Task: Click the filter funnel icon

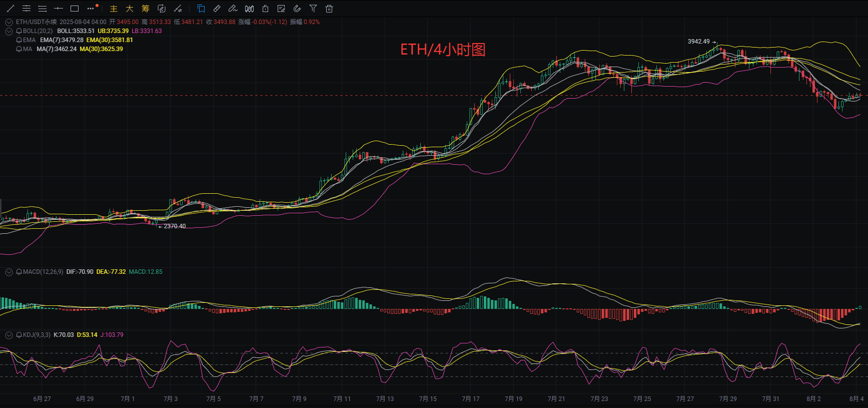Action: 313,9
